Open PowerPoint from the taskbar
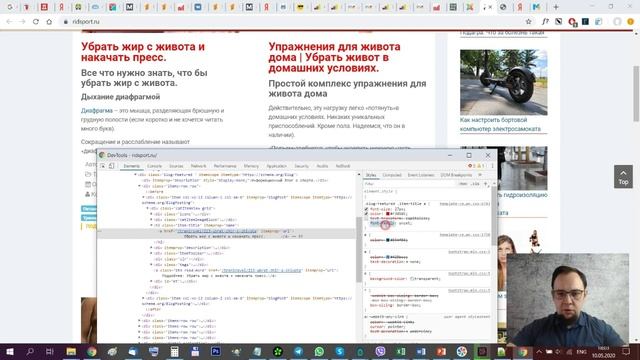 (x=441, y=352)
